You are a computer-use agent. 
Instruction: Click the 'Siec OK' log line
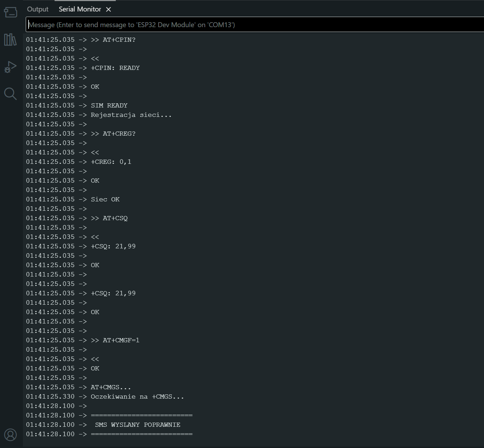click(x=105, y=199)
